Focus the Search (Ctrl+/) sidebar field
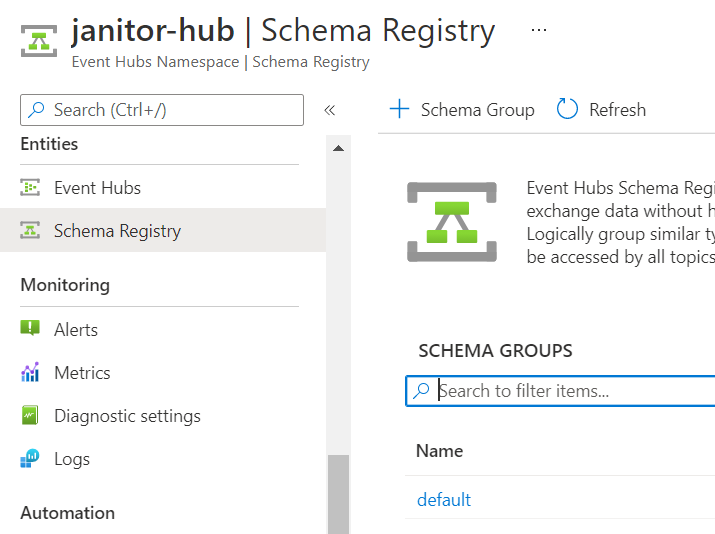715x534 pixels. point(162,110)
